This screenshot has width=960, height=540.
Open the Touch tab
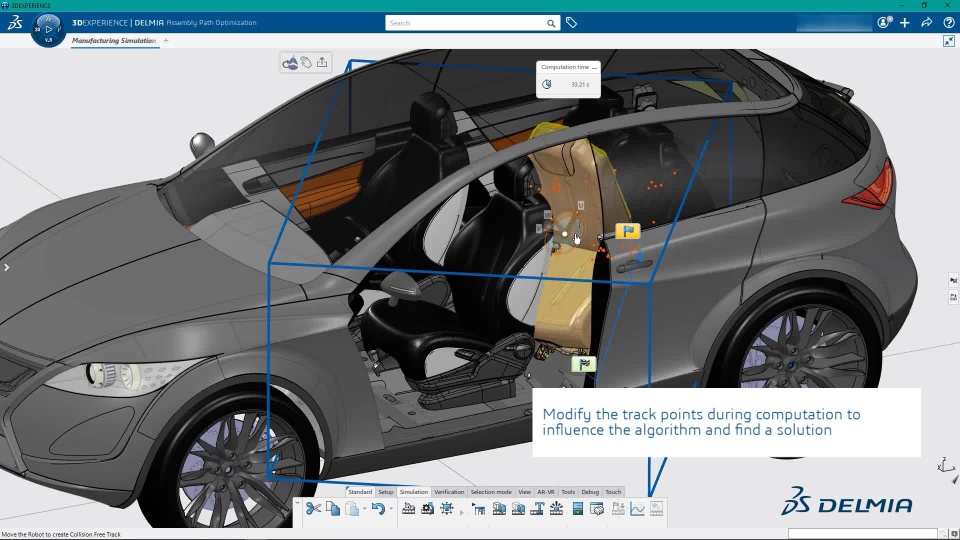pyautogui.click(x=613, y=492)
